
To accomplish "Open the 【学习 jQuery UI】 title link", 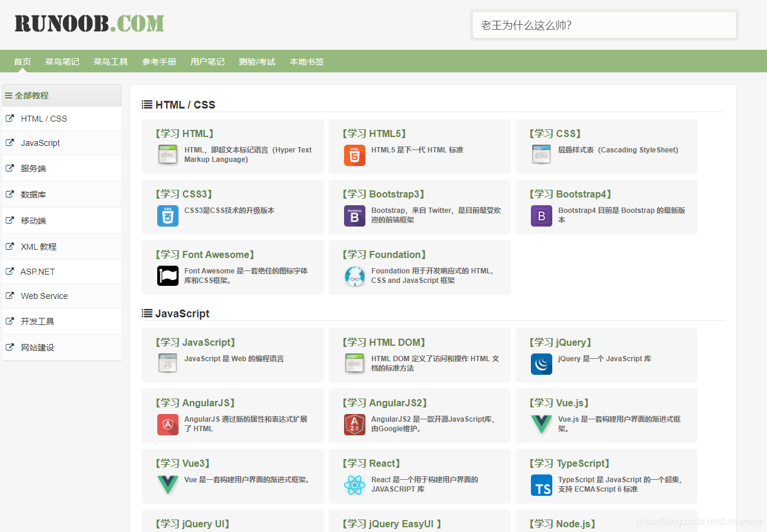I will coord(192,524).
